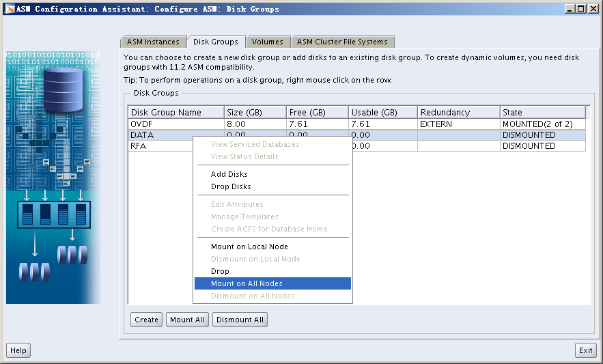This screenshot has height=364, width=603.
Task: Select Mount on All Nodes option
Action: [247, 283]
